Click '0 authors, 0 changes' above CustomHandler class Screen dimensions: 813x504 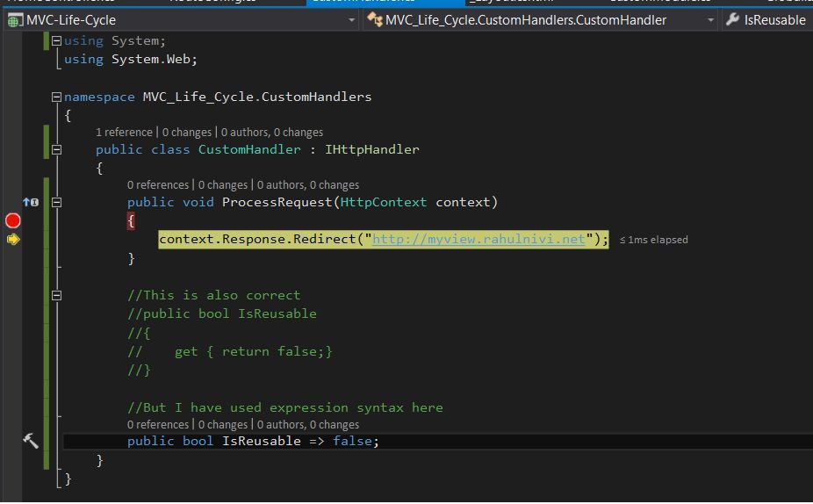pos(272,133)
